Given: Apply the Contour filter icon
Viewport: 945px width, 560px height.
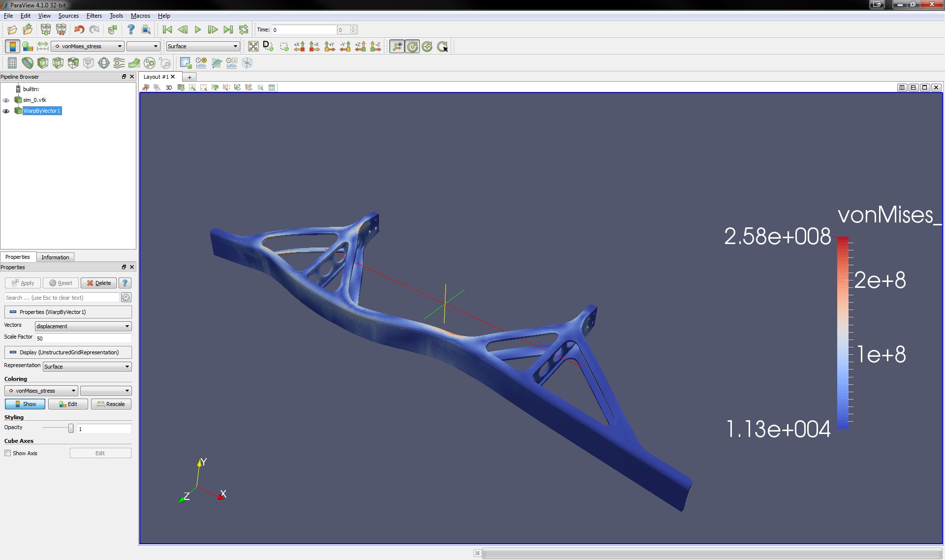Looking at the screenshot, I should (x=28, y=63).
